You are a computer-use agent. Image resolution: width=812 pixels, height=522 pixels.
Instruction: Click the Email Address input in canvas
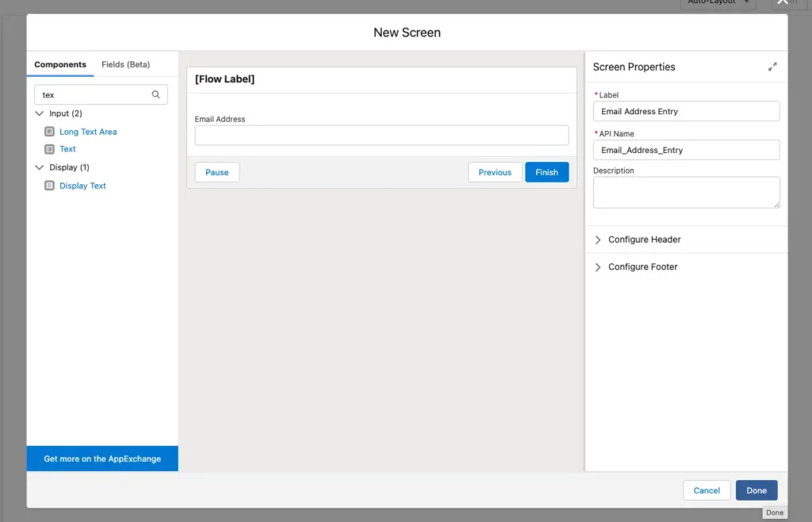point(381,135)
